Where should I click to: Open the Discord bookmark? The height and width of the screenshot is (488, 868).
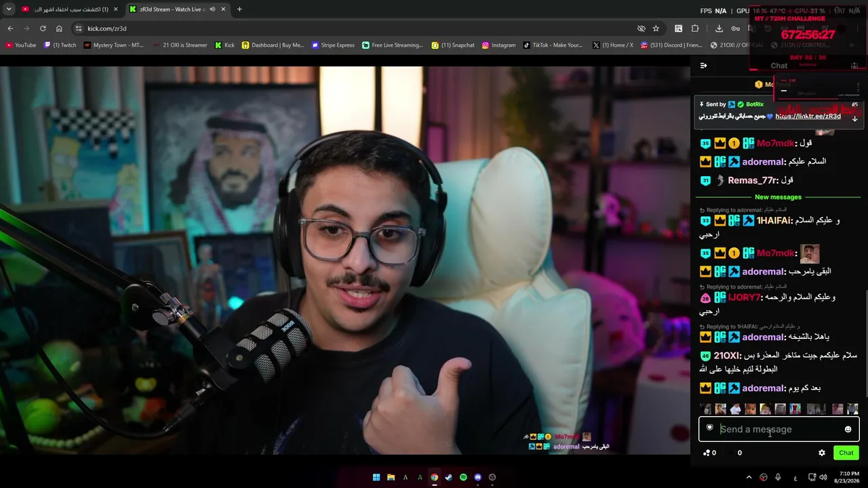point(671,45)
